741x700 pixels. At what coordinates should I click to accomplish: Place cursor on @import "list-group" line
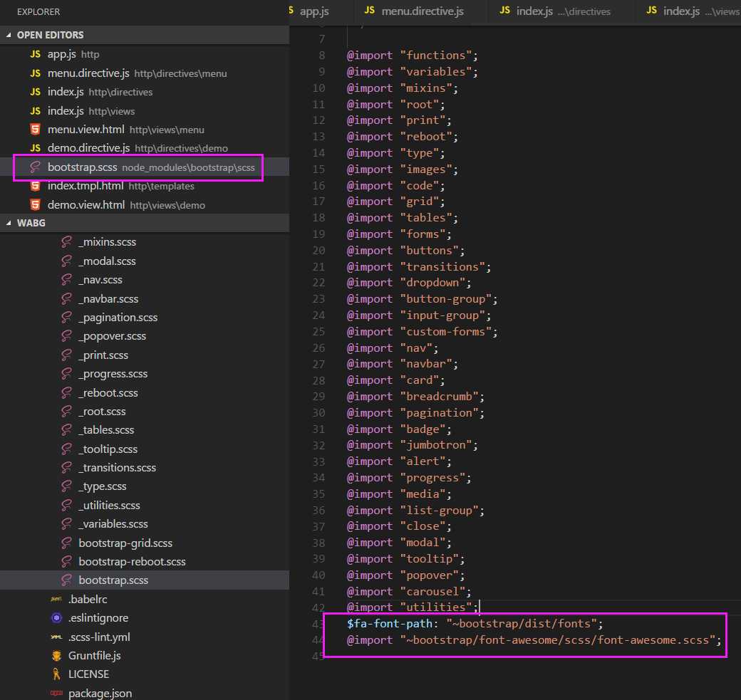coord(415,510)
